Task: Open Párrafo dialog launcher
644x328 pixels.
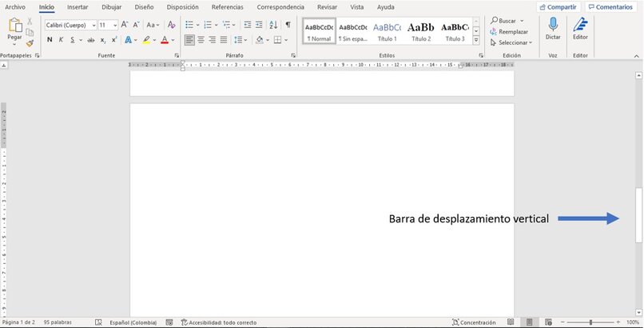Action: 293,55
